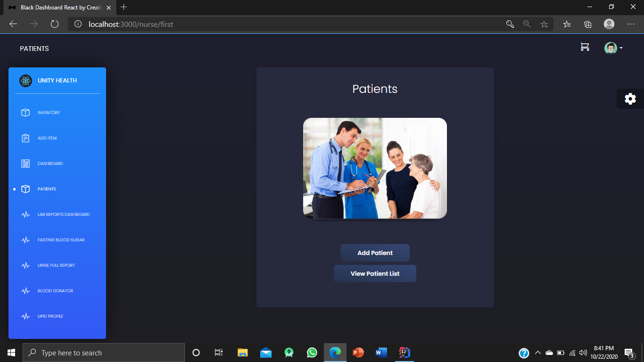
Task: Open the settings gear panel on right
Action: tap(630, 99)
